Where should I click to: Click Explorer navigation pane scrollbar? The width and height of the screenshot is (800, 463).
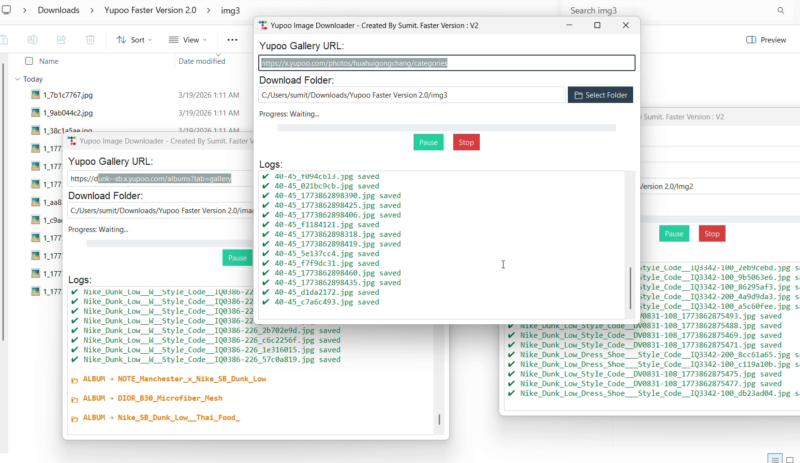(3, 202)
